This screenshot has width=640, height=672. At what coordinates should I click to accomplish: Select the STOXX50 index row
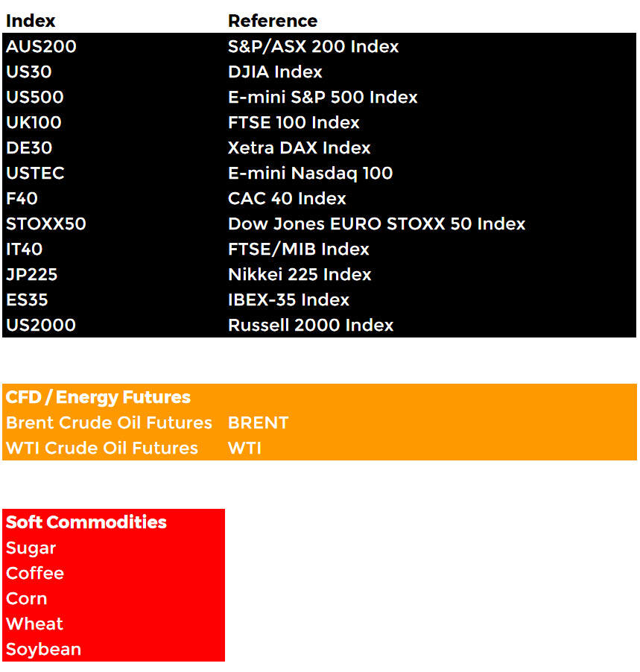(x=319, y=224)
